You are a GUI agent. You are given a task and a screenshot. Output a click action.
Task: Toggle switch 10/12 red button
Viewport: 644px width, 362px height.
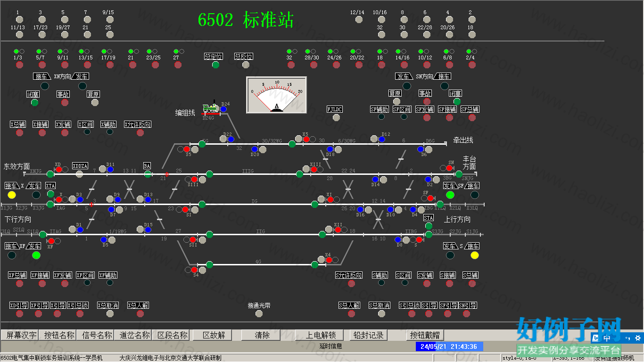[x=427, y=65]
